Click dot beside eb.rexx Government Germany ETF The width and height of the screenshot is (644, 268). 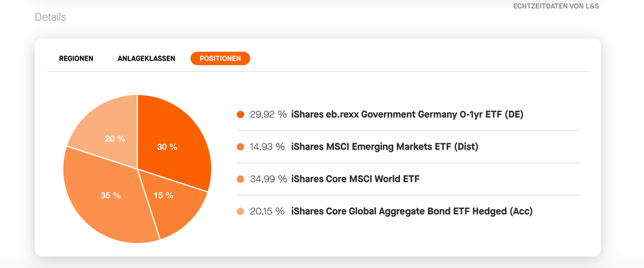pos(241,115)
